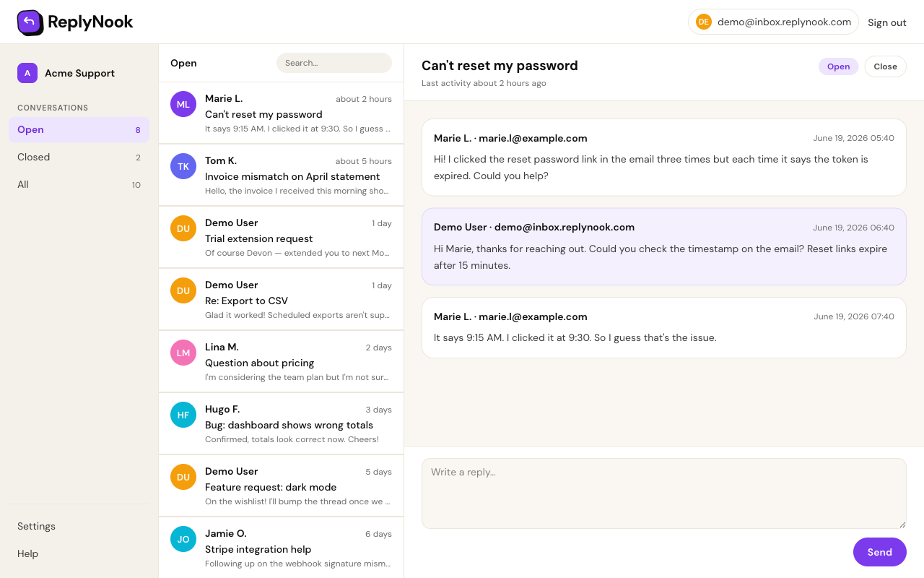Click the Demo User reply dated 06:40
Screen dimensions: 924x578
(663, 246)
